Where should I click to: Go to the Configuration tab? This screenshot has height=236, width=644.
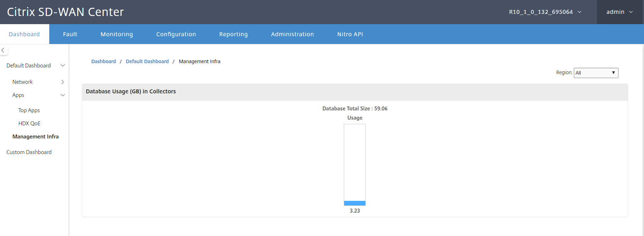pyautogui.click(x=176, y=34)
